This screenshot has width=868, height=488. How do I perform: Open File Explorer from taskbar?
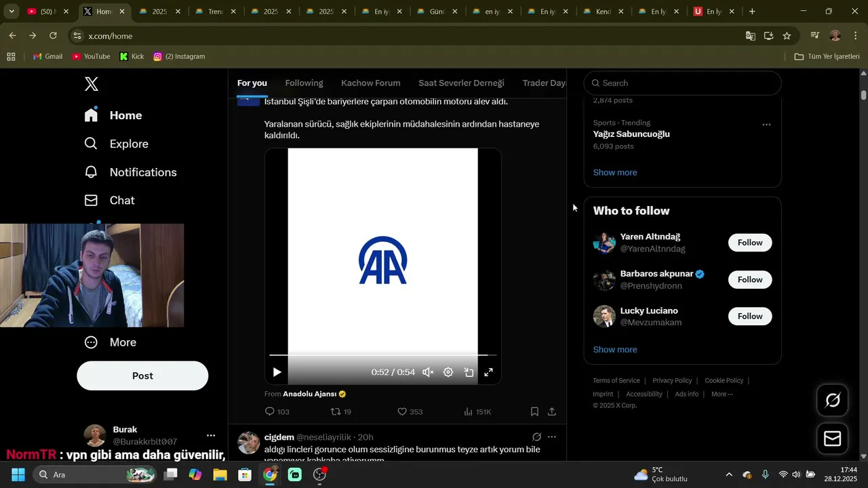point(220,474)
